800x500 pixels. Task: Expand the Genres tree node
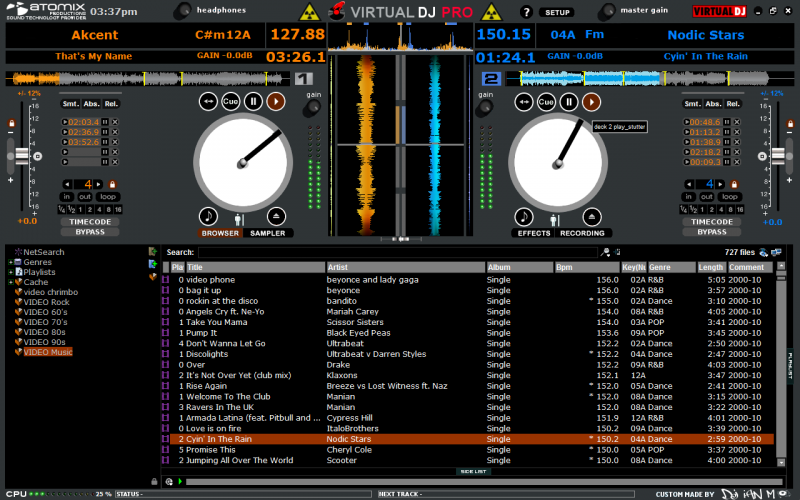(x=10, y=262)
